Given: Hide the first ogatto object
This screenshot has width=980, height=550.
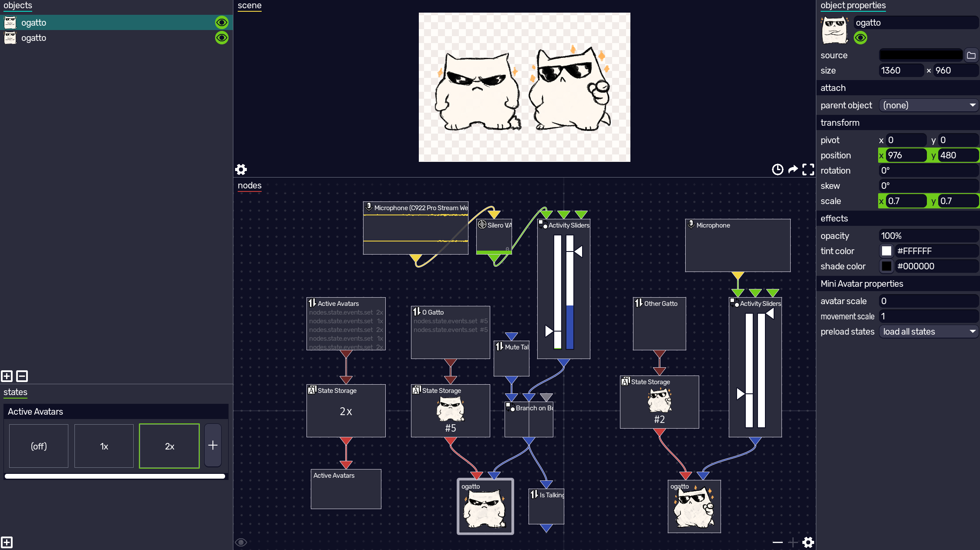Looking at the screenshot, I should [222, 22].
